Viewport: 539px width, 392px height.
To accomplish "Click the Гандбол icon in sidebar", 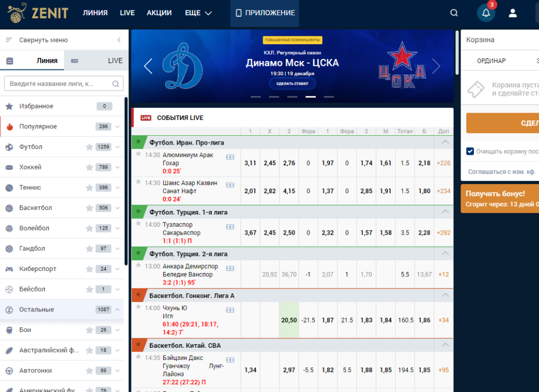I will 9,248.
